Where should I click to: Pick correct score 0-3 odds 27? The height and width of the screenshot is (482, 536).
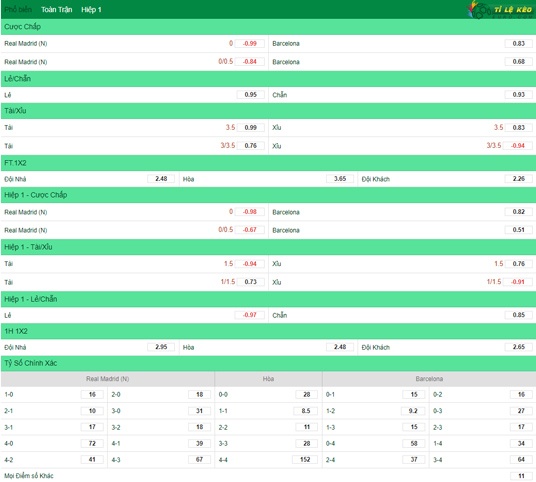pyautogui.click(x=521, y=411)
